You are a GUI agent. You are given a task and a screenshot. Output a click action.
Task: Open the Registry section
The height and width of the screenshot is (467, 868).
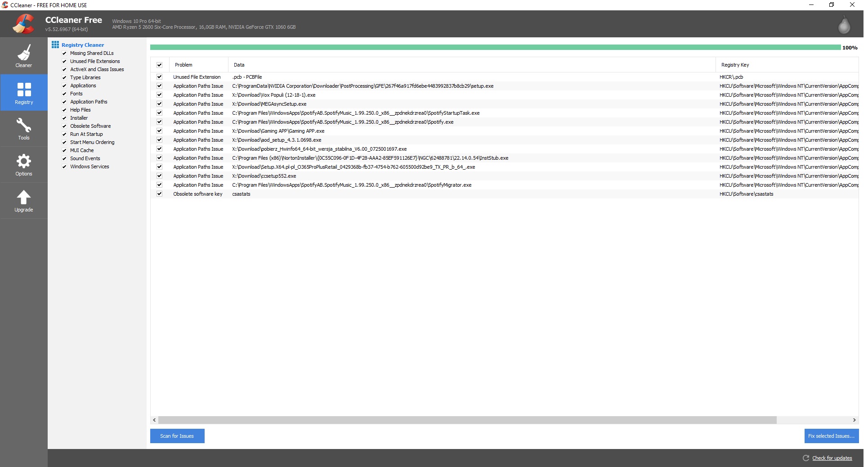pos(24,93)
